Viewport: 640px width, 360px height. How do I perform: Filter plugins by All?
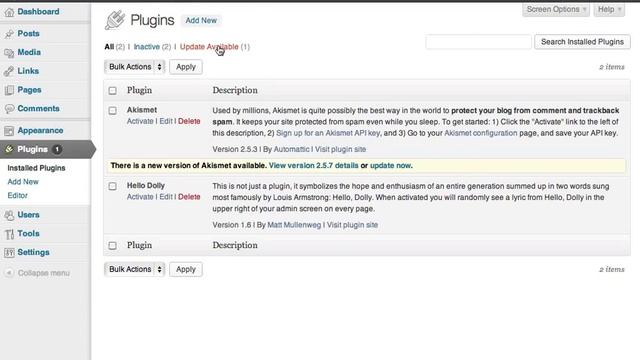coord(109,47)
